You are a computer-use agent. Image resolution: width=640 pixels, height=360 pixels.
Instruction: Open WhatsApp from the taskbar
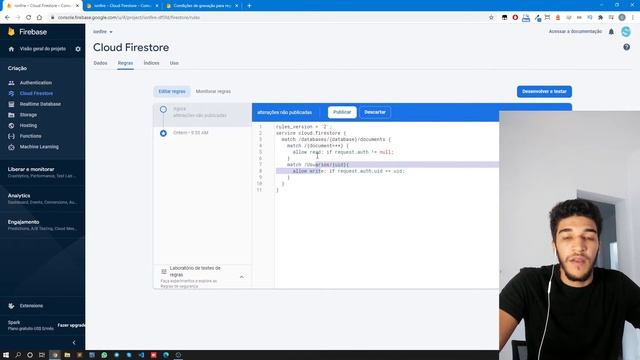pyautogui.click(x=104, y=355)
